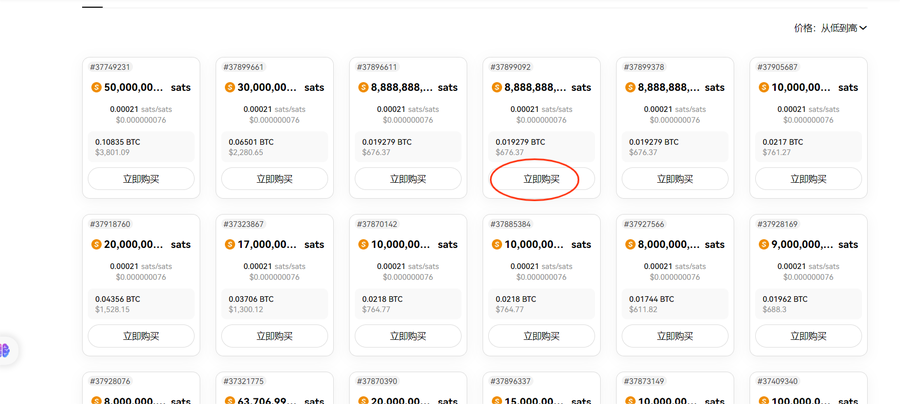The image size is (900, 404).
Task: Select inscription ID #37927566
Action: click(644, 224)
